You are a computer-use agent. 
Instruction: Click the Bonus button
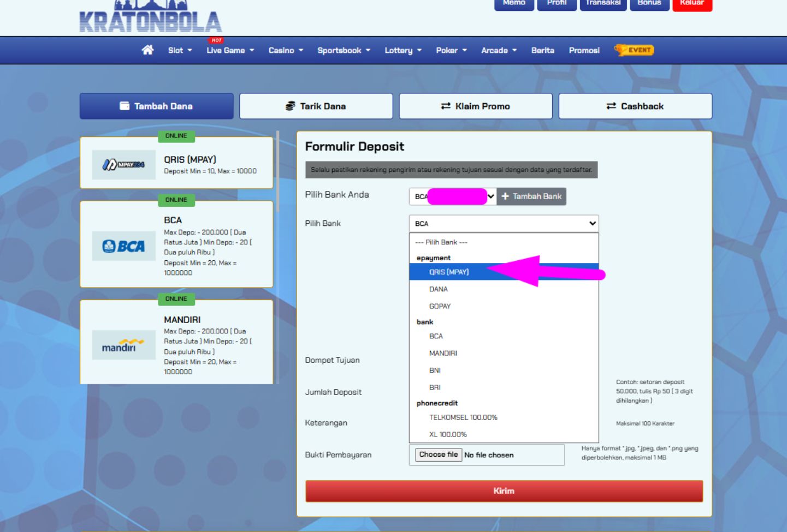click(649, 4)
